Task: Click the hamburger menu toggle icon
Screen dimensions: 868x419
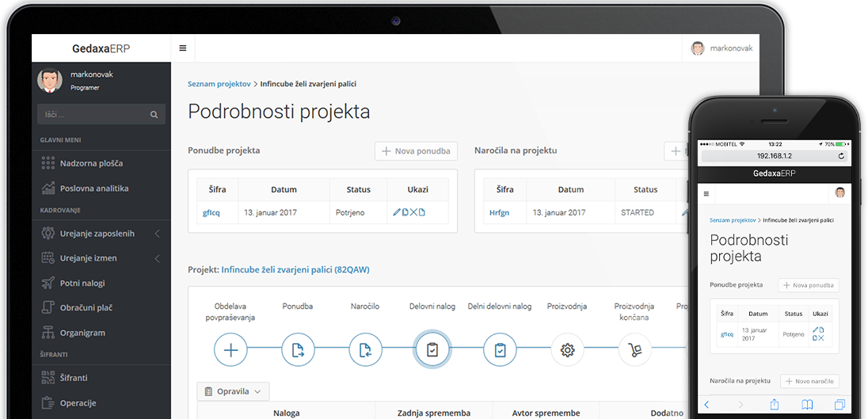Action: point(183,48)
